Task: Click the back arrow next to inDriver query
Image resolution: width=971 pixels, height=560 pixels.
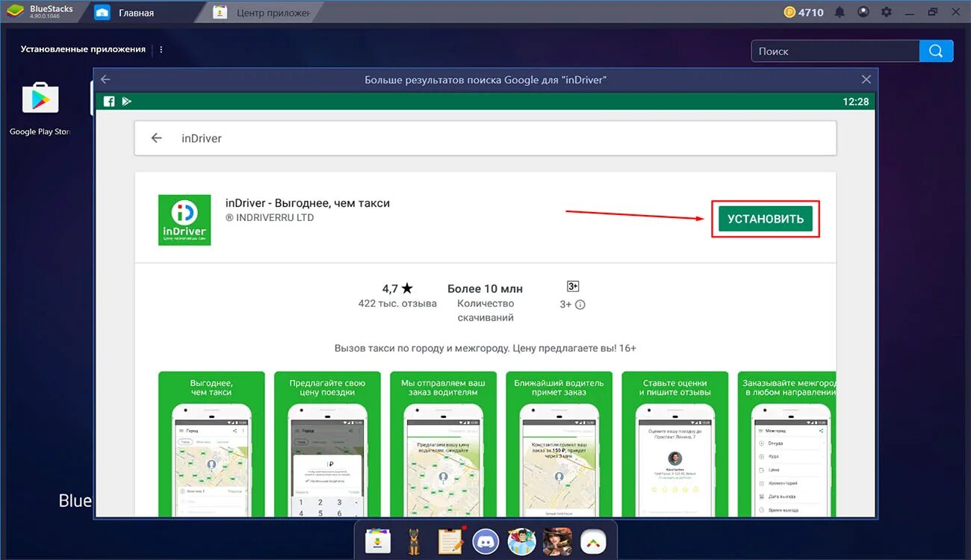Action: tap(156, 138)
